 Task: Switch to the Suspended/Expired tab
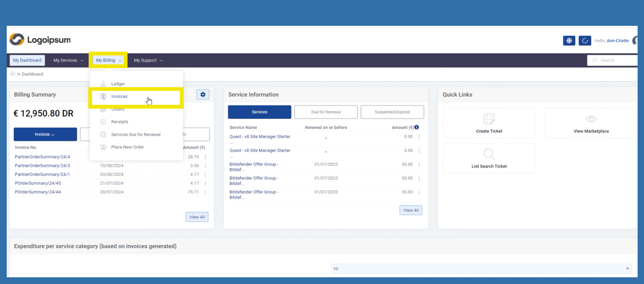[x=392, y=112]
